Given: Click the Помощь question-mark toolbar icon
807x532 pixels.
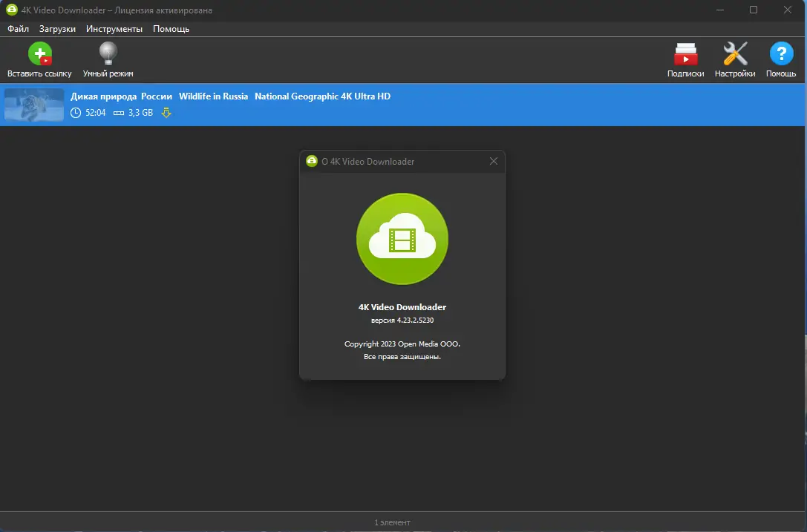Looking at the screenshot, I should click(x=781, y=53).
